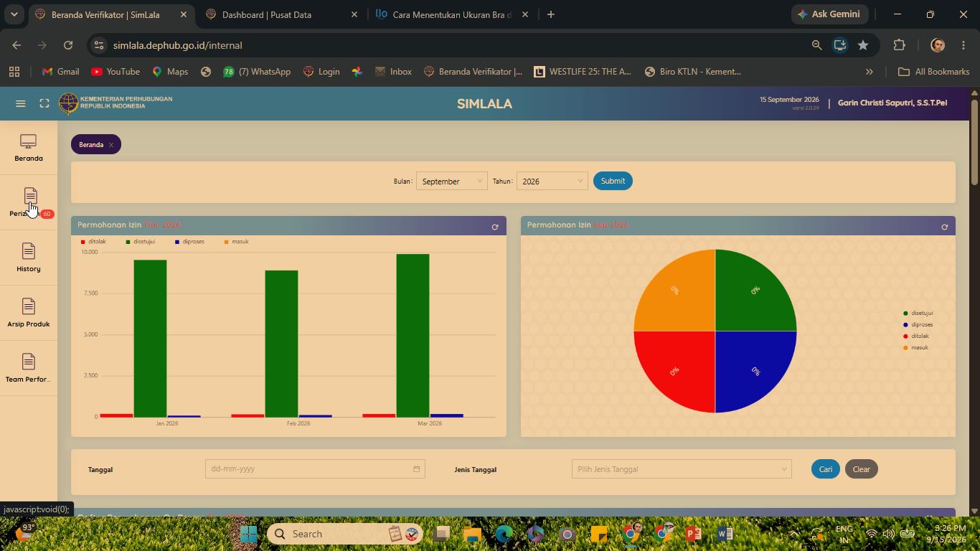Refresh the yearly Permohonan Izin bar chart
This screenshot has width=980, height=551.
click(x=494, y=227)
